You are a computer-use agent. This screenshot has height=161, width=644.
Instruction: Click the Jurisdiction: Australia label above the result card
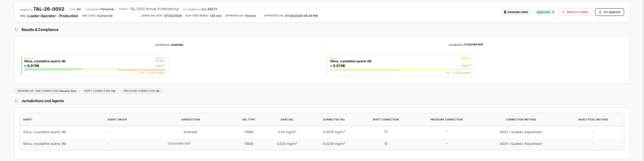click(169, 45)
